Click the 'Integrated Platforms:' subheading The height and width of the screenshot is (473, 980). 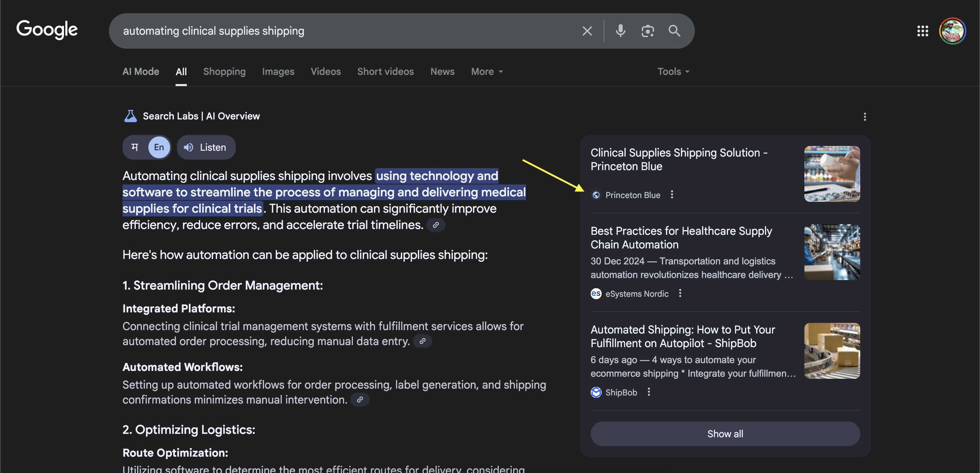(x=179, y=309)
